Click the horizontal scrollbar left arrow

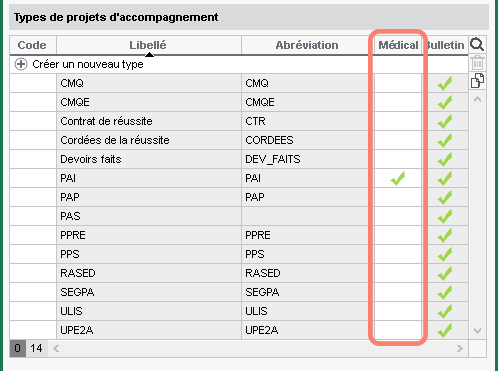point(56,349)
